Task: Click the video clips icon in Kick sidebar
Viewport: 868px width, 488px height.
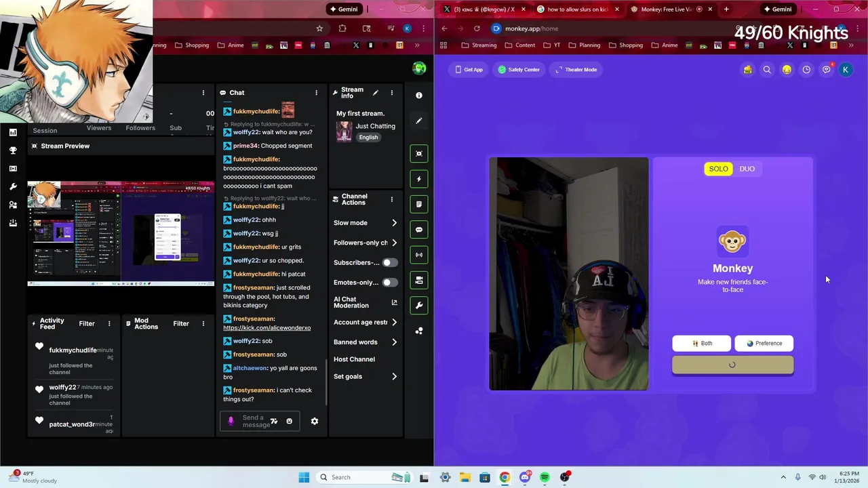Action: (x=13, y=169)
